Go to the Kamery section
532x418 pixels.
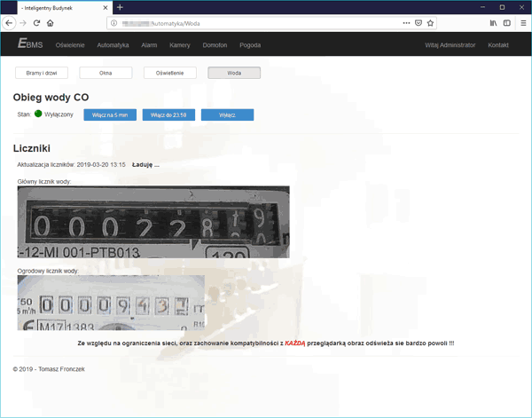179,44
